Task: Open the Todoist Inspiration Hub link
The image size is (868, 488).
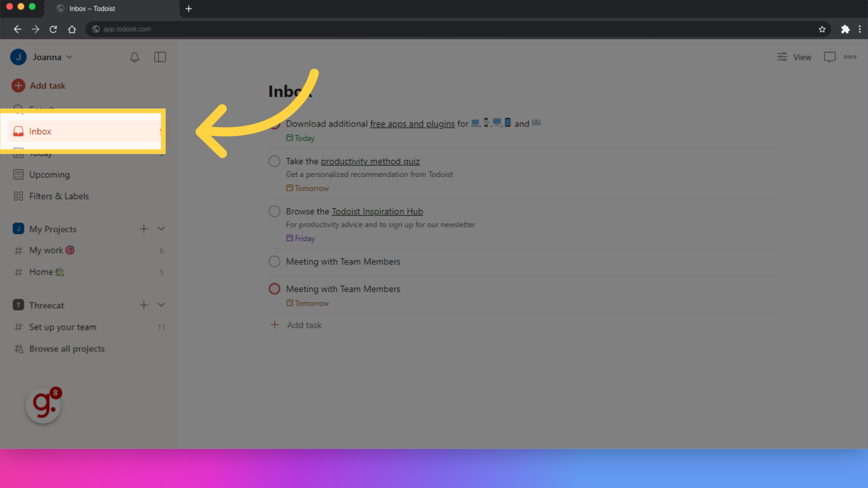Action: coord(377,211)
